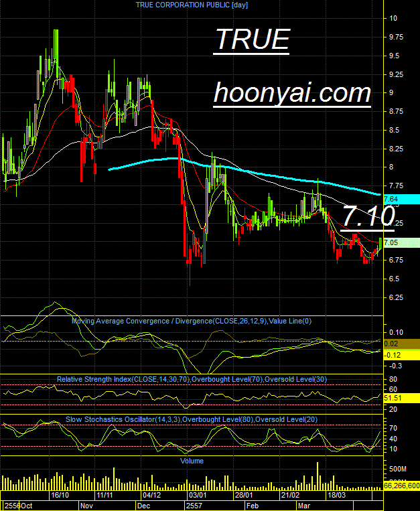Click the 8.25 price axis label
420x511 pixels.
[x=396, y=149]
